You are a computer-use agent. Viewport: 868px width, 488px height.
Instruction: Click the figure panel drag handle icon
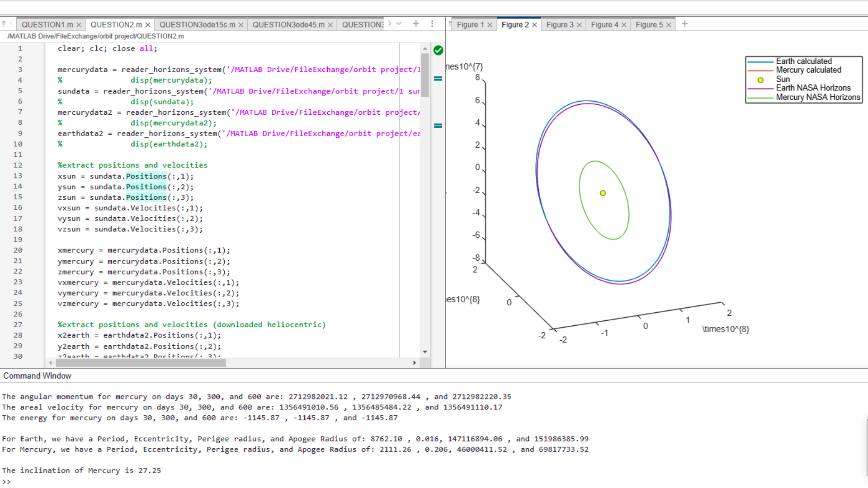click(450, 23)
